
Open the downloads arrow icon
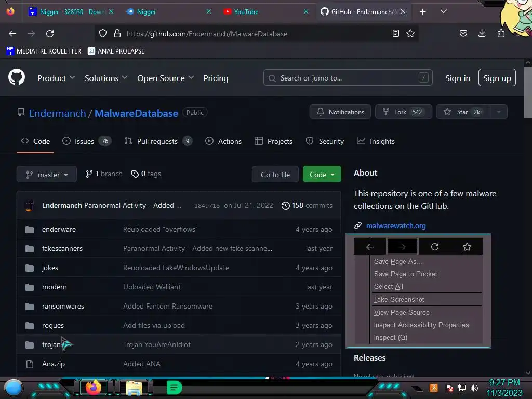482,34
